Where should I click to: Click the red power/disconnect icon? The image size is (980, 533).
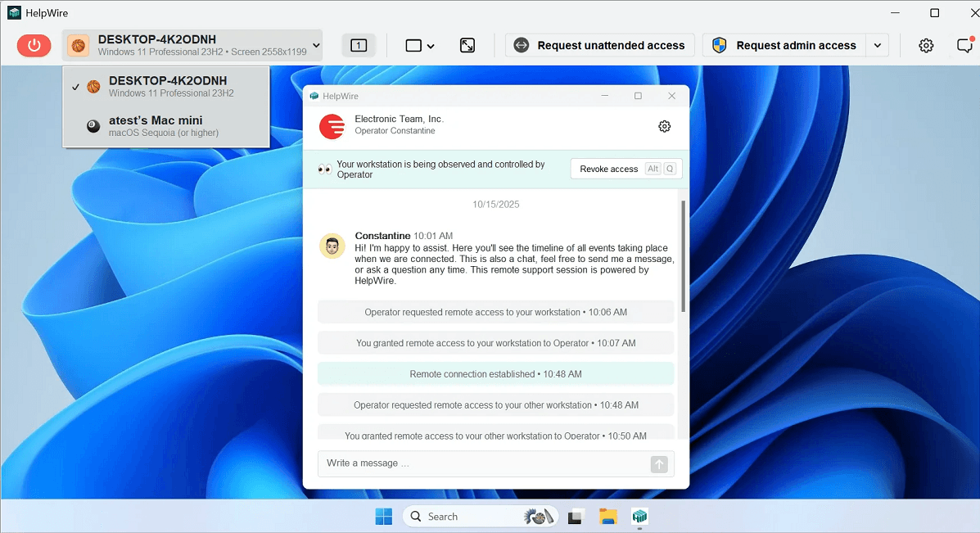(34, 45)
